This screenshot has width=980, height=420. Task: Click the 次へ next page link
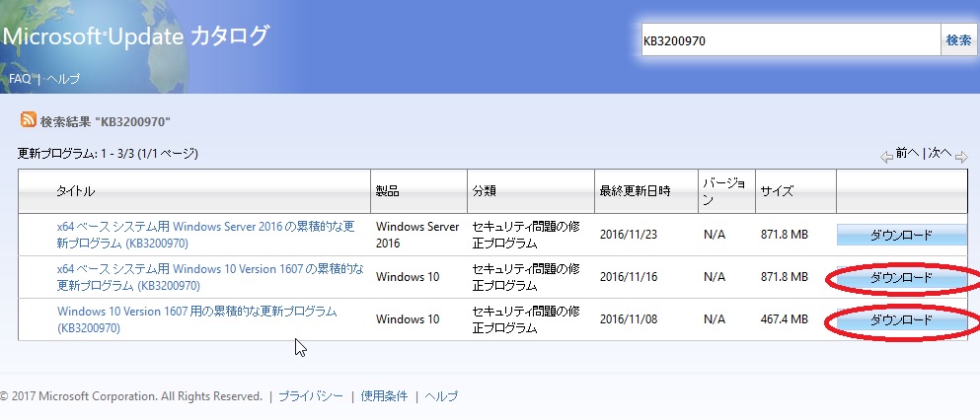940,153
